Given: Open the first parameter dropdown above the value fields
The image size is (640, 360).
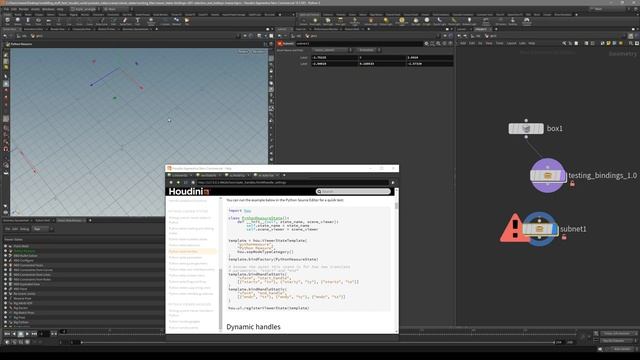Looking at the screenshot, I should tap(332, 50).
